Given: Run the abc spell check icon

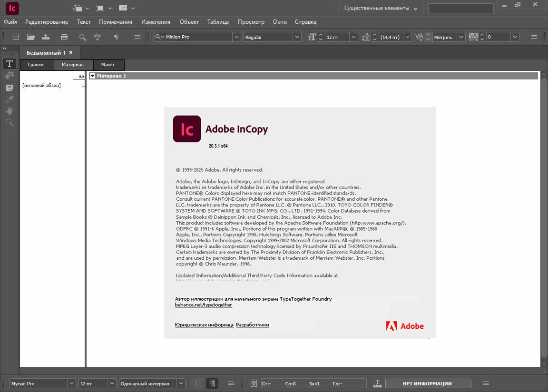Looking at the screenshot, I should (98, 37).
